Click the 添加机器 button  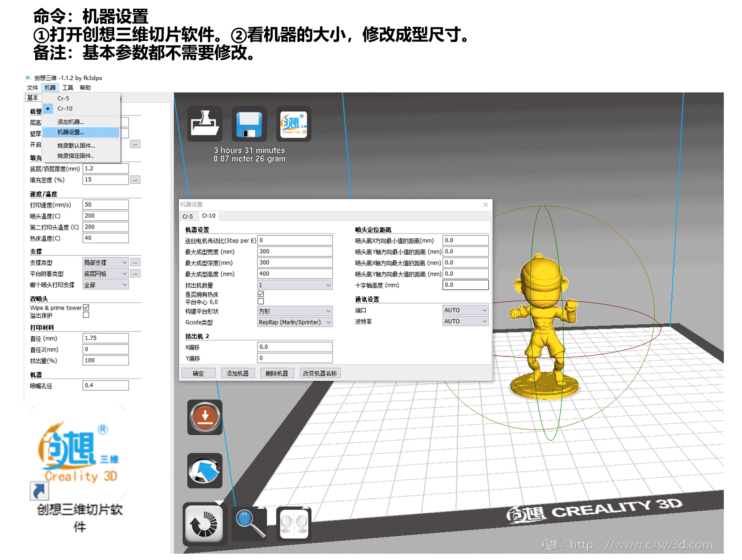tap(237, 373)
